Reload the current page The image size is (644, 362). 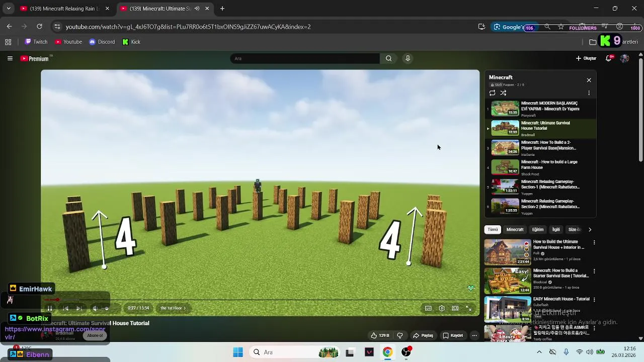click(x=39, y=27)
